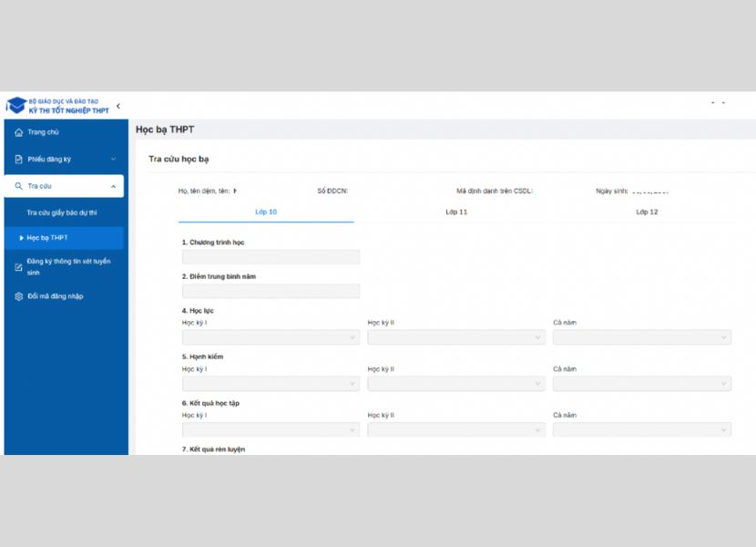Collapse the sidebar using the left arrow
This screenshot has width=756, height=547.
[117, 107]
